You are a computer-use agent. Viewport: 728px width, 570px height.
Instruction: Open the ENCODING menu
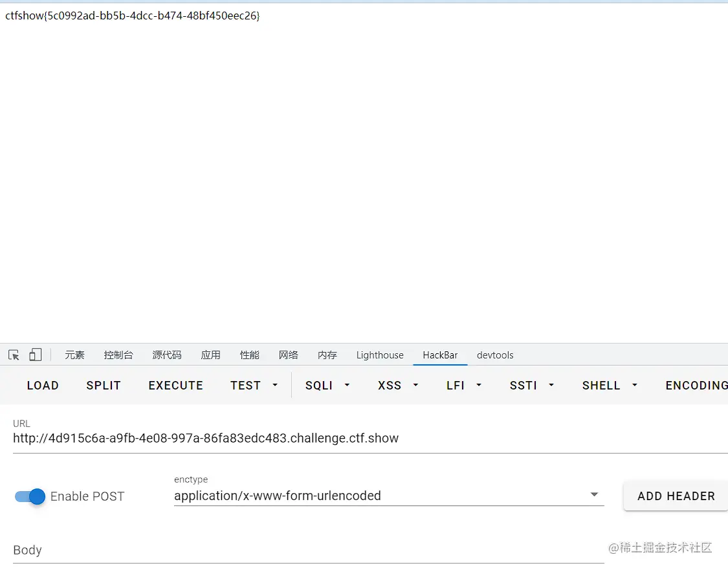[696, 385]
